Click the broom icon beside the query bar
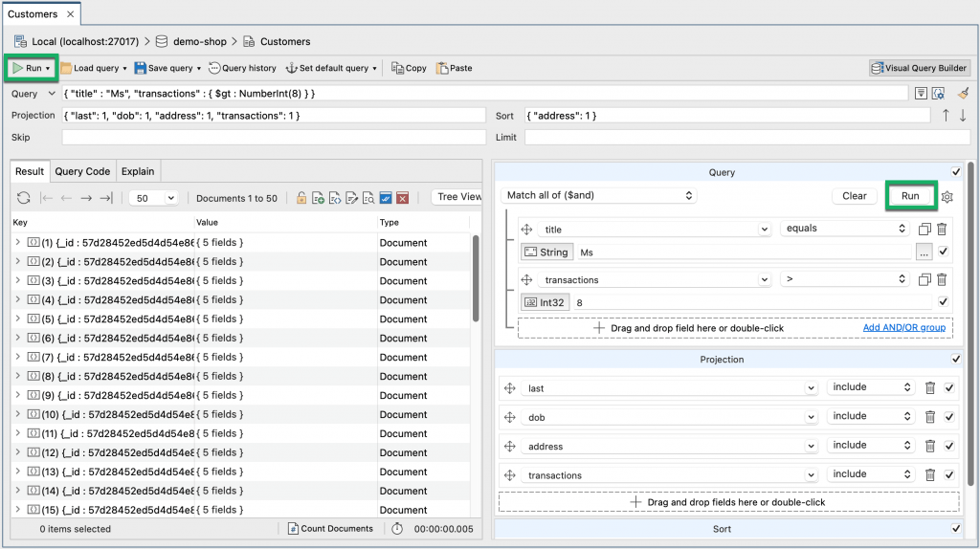The height and width of the screenshot is (549, 980). coord(963,94)
